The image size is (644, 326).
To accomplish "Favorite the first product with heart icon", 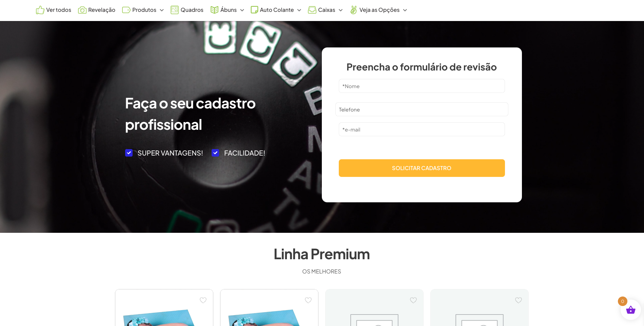I will tap(203, 300).
